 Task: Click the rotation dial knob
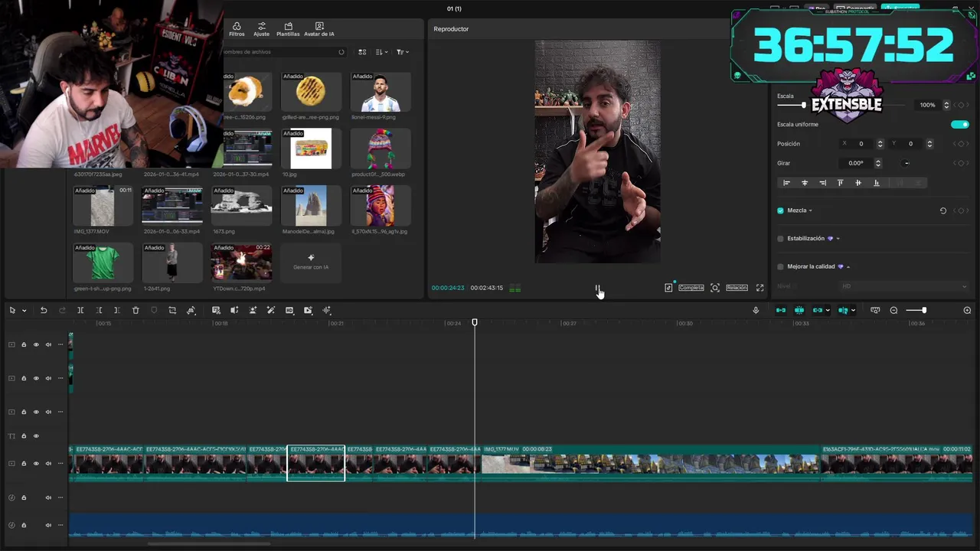906,163
